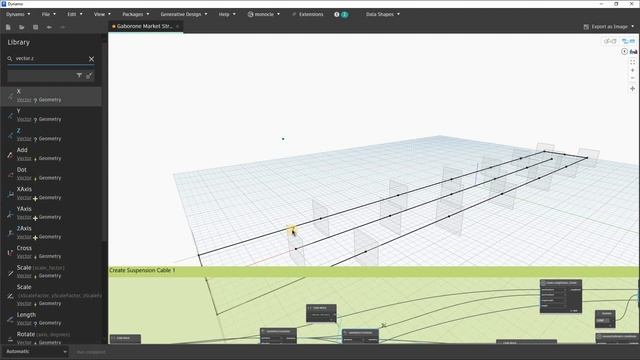The height and width of the screenshot is (360, 640).
Task: Select the YAxis node in the library
Action: [51, 213]
